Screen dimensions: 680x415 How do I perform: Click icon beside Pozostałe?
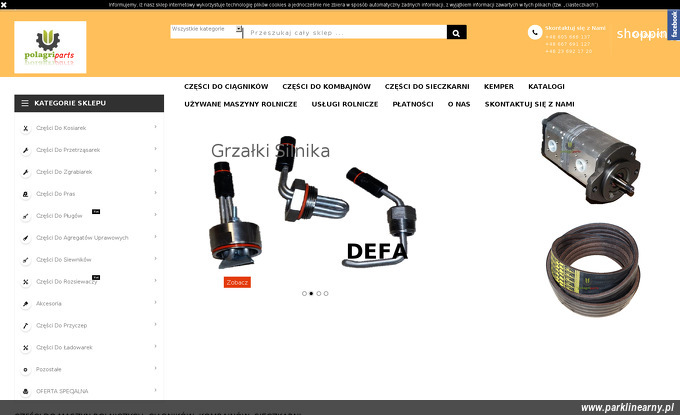26,370
